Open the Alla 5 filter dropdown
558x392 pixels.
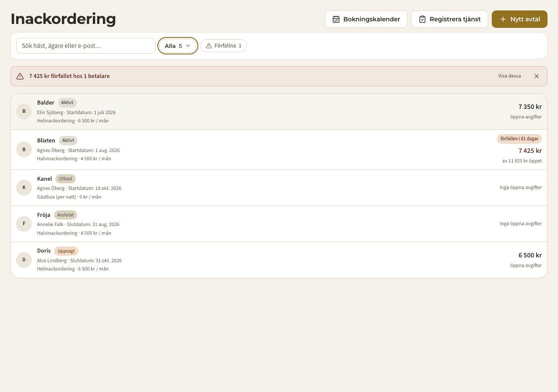178,46
